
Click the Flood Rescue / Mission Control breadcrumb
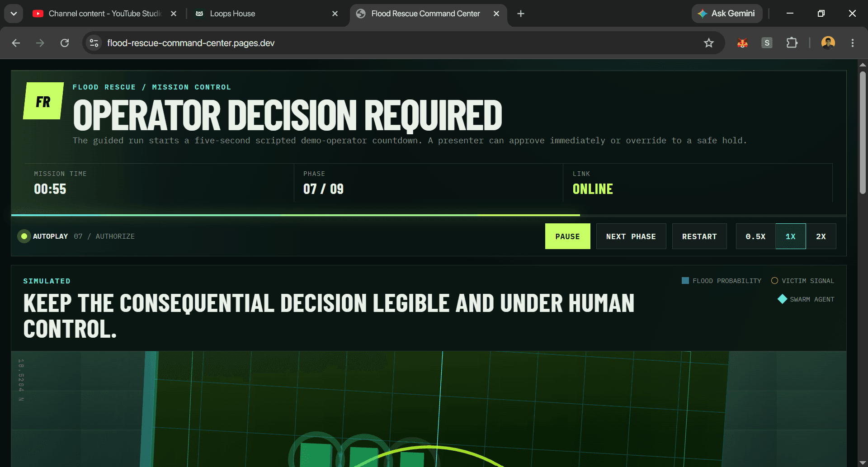pyautogui.click(x=152, y=87)
